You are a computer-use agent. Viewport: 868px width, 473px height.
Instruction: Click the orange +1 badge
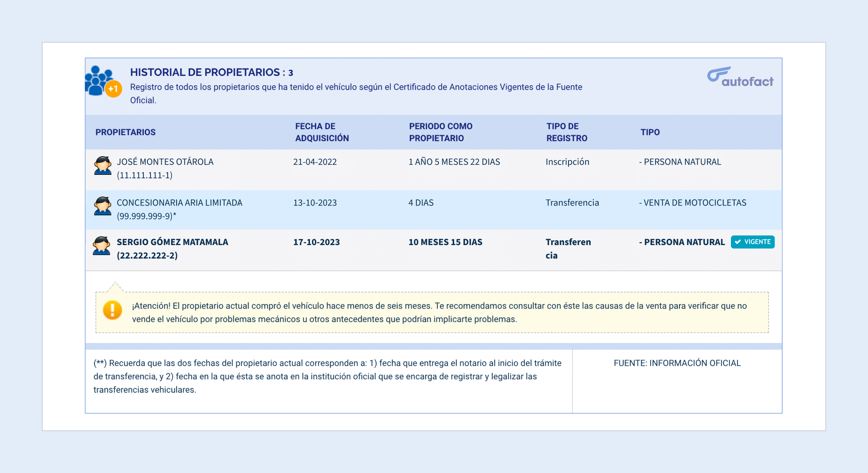click(114, 89)
